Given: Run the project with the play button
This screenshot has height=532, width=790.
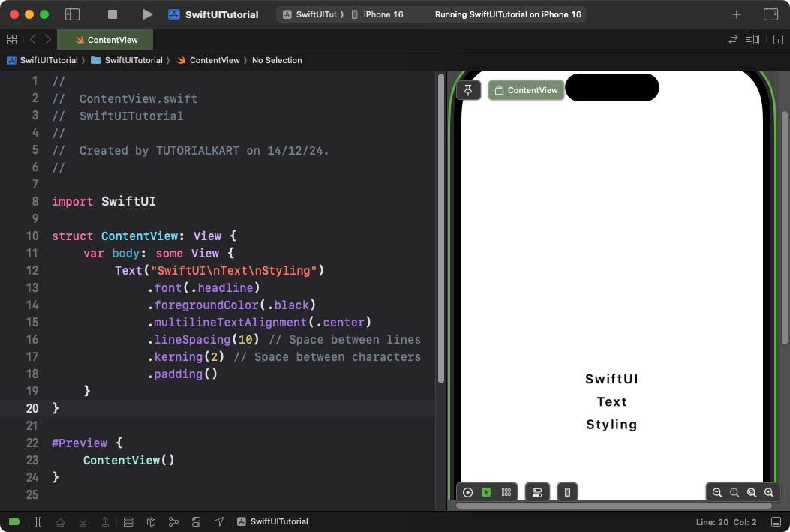Looking at the screenshot, I should (x=146, y=14).
